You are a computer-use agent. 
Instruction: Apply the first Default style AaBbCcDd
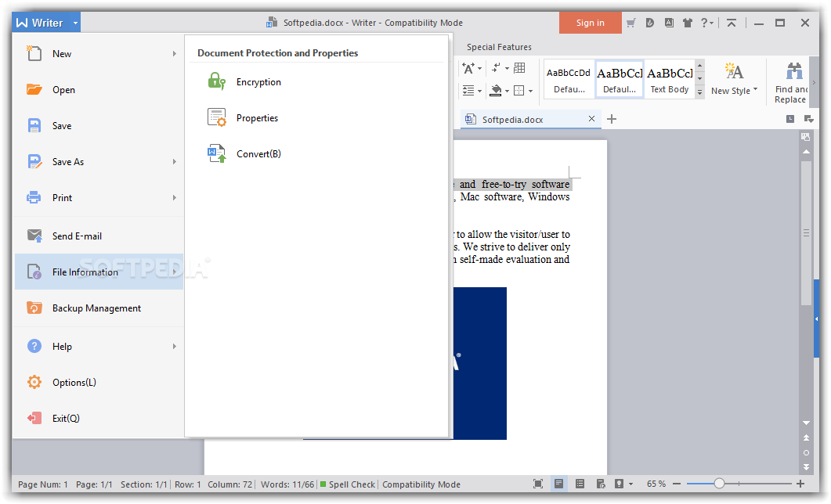point(569,79)
